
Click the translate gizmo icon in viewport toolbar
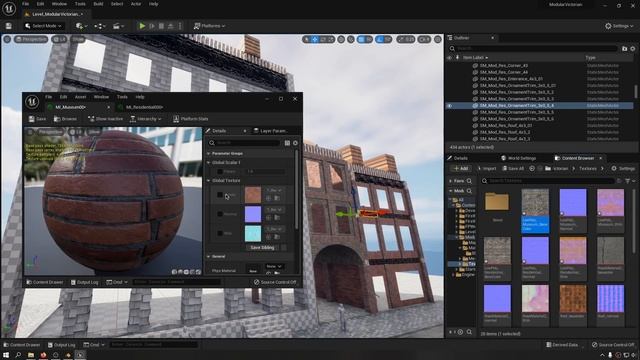tap(315, 39)
